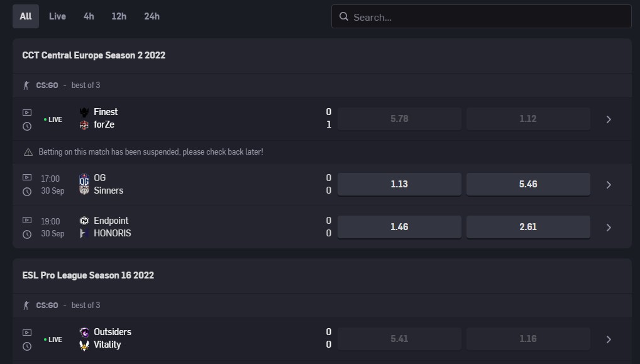
Task: Choose Sinners odds 5.46 button
Action: click(528, 184)
